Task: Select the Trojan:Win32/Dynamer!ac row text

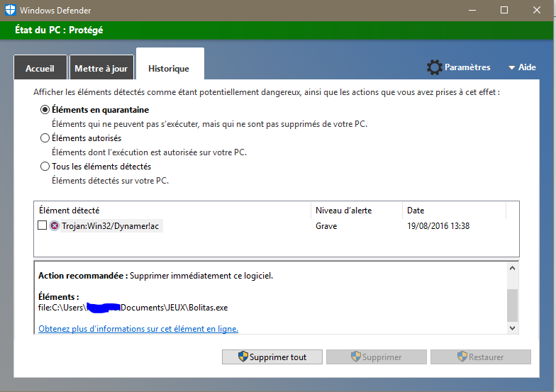Action: point(111,225)
